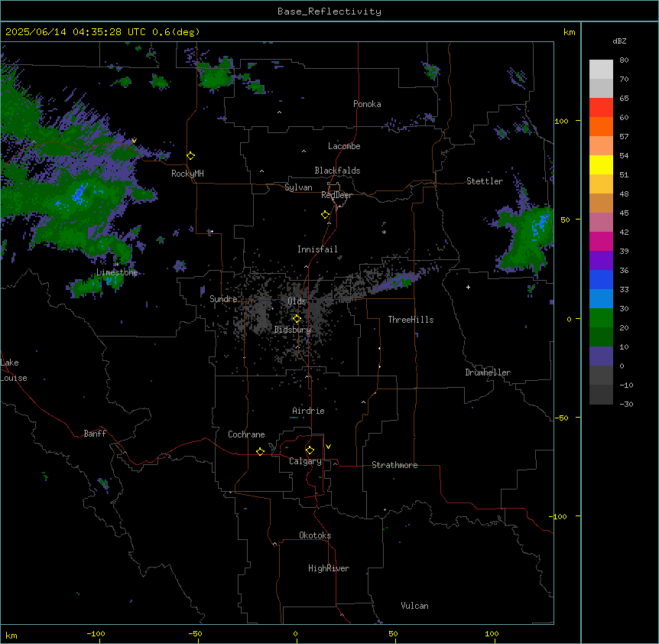Click the yellow radar-site diamond near Olds
This screenshot has height=644, width=659.
297,319
